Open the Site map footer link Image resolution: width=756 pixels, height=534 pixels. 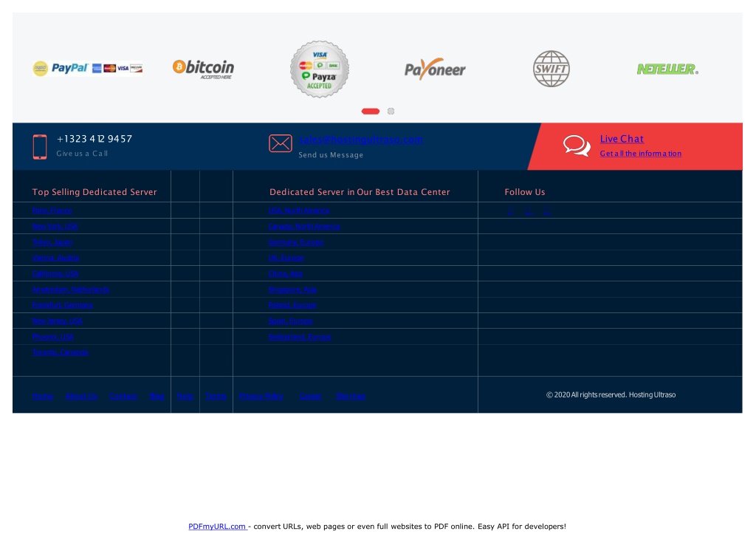pyautogui.click(x=351, y=396)
